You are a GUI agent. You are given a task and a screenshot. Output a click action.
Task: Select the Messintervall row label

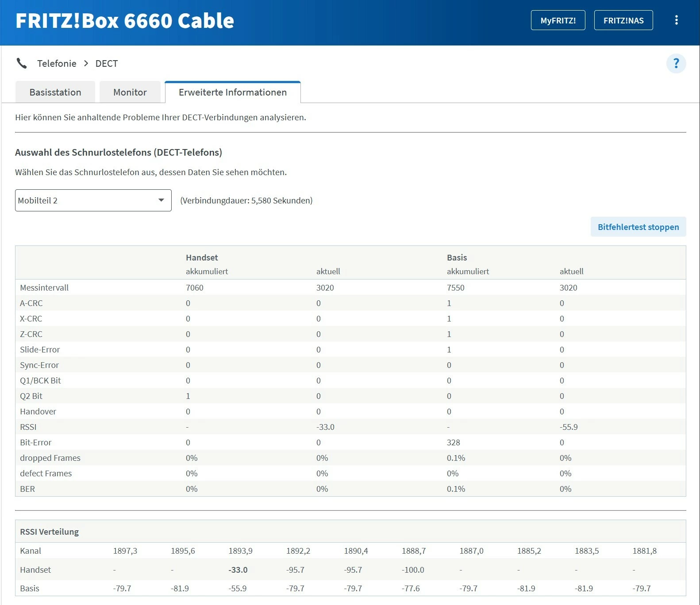click(x=44, y=287)
